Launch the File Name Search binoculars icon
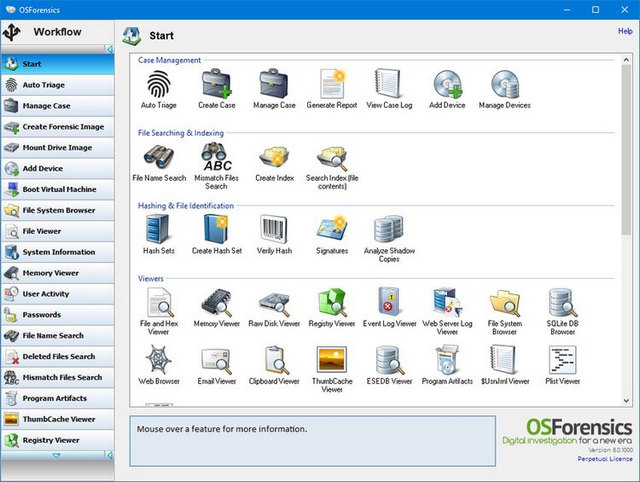This screenshot has height=482, width=640. [x=159, y=157]
